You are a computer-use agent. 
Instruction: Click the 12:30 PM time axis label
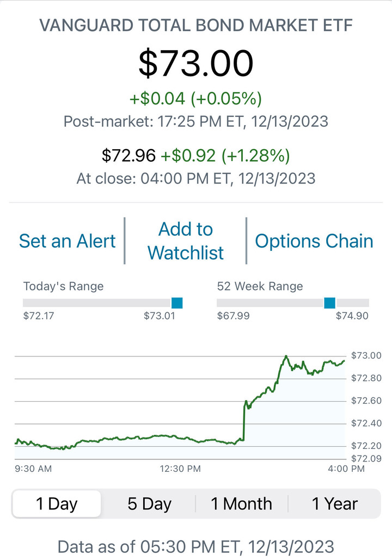[x=180, y=469]
